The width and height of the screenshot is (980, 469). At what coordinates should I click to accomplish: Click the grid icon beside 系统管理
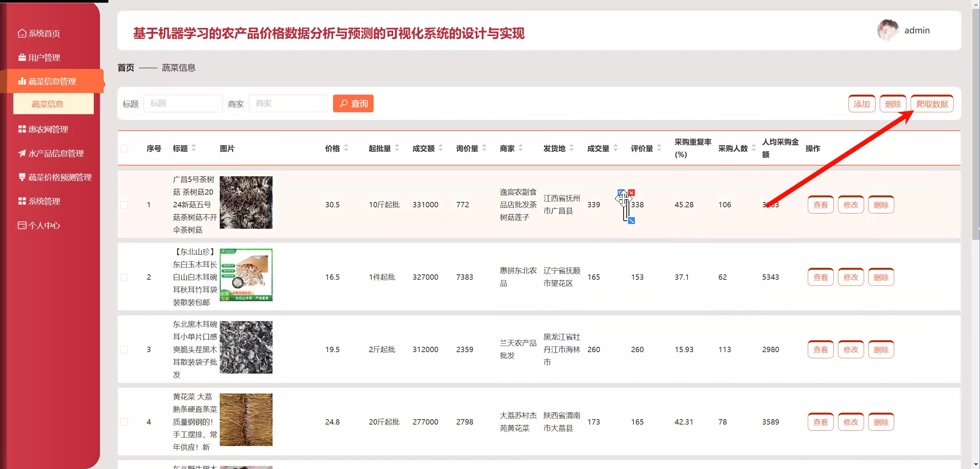point(22,202)
